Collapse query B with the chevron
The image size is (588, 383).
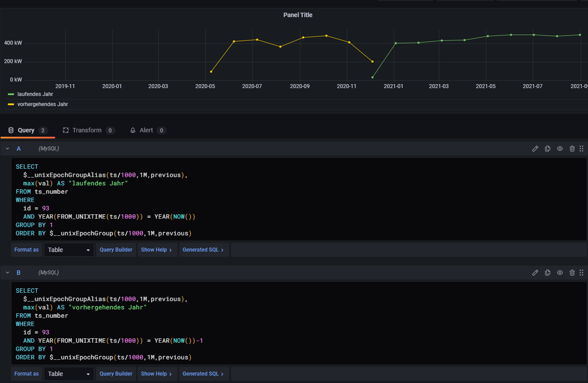[x=7, y=273]
